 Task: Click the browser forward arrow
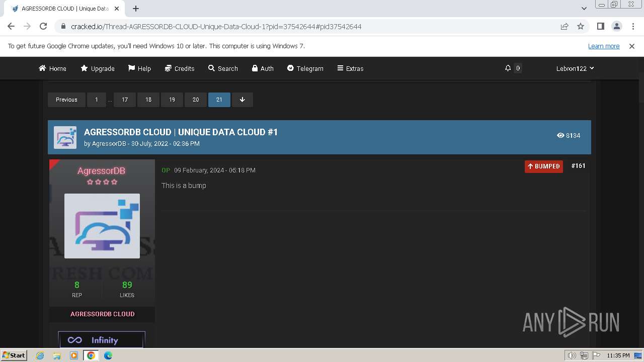pos(27,26)
